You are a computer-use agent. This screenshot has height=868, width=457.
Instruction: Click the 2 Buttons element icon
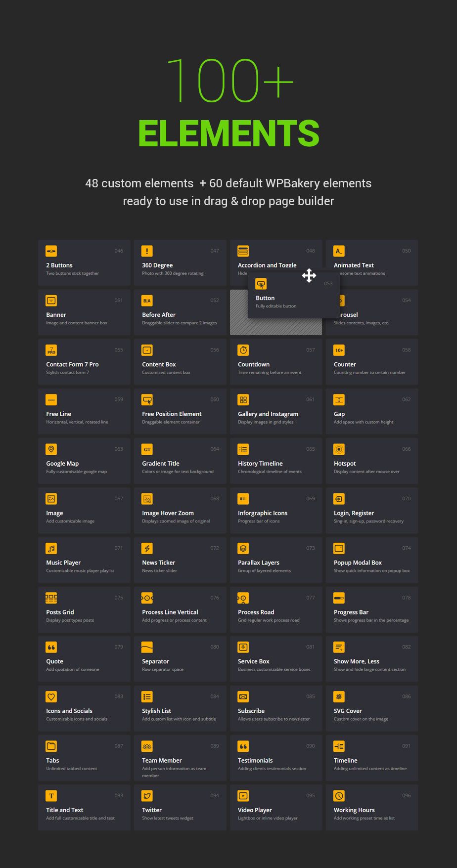click(51, 251)
